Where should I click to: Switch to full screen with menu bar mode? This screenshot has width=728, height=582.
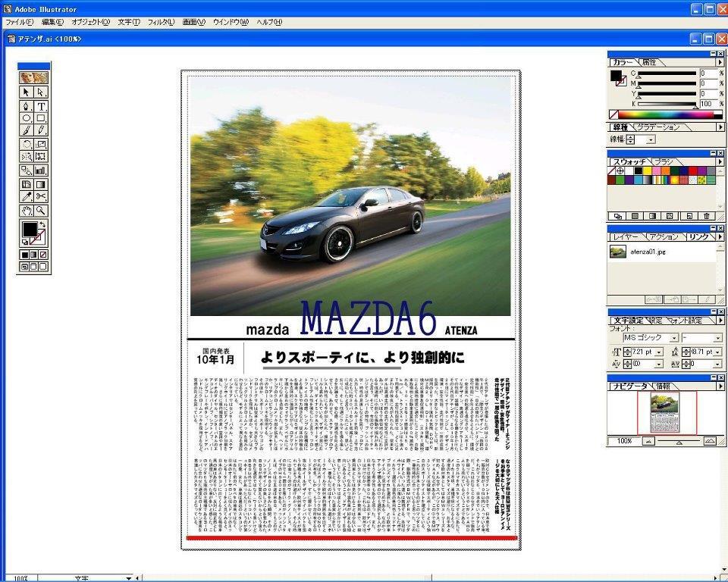(x=33, y=267)
